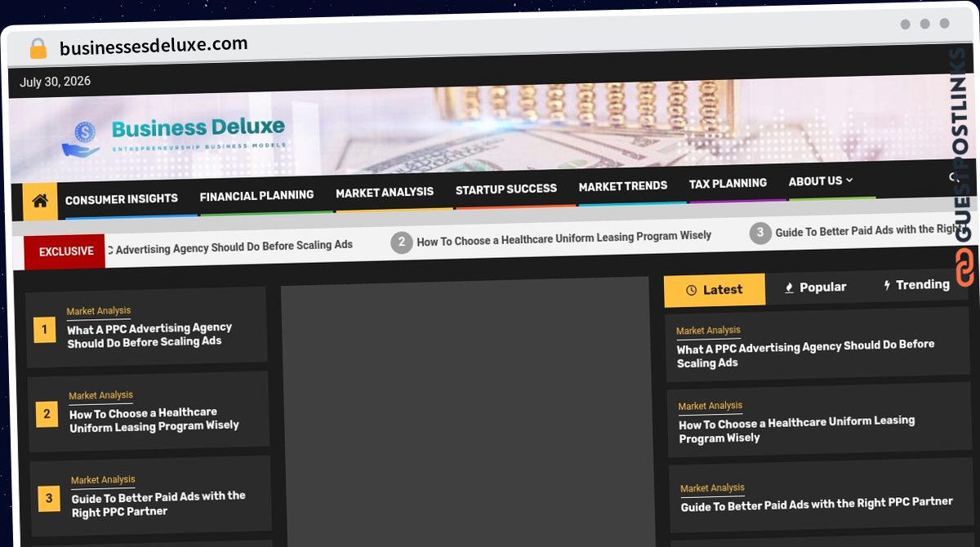This screenshot has width=980, height=547.
Task: Click the grey circled 3 in ticker
Action: pyautogui.click(x=759, y=233)
